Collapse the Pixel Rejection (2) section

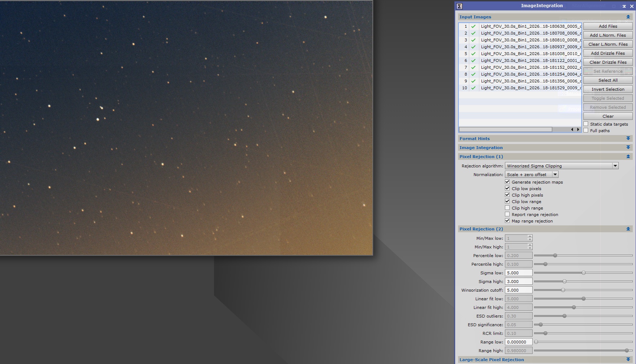[x=628, y=229]
